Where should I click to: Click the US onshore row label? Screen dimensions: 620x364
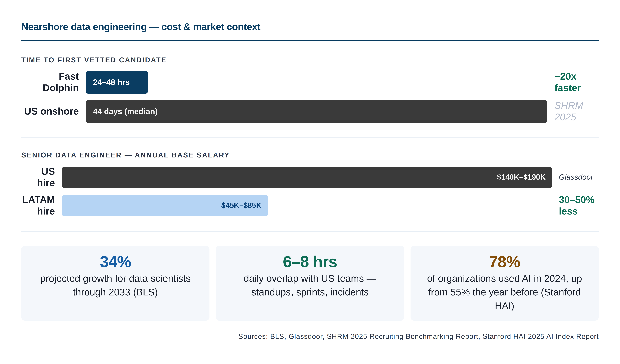(x=52, y=111)
